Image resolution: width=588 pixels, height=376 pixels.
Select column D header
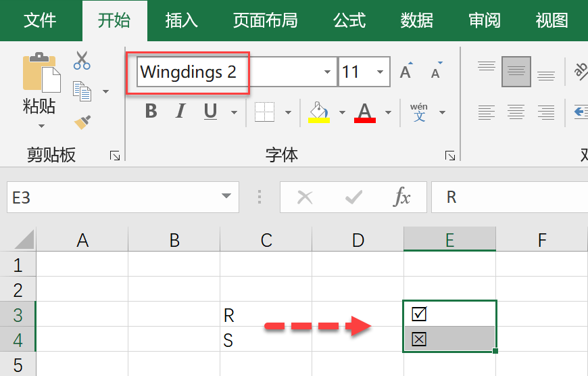pyautogui.click(x=358, y=239)
